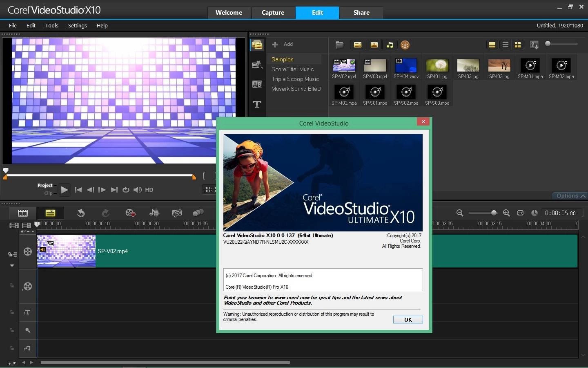Open the Tools menu

(51, 25)
